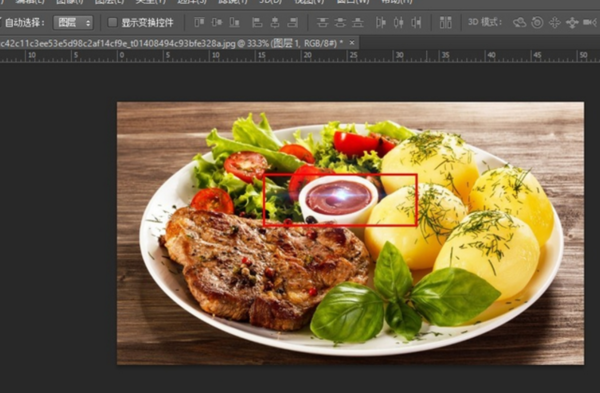
Task: Distribute layers by right edges
Action: (416, 23)
